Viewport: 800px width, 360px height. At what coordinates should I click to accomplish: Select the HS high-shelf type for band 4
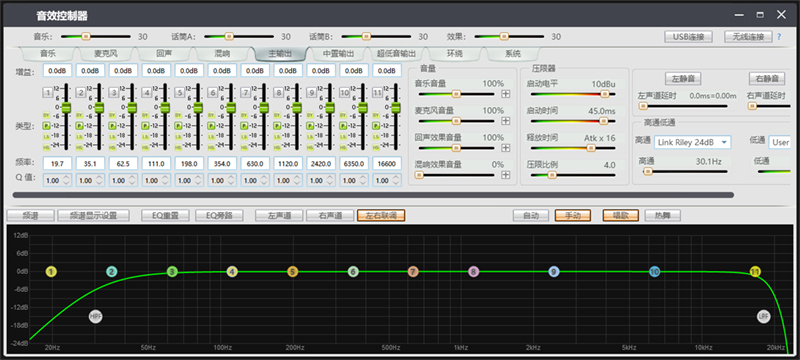pyautogui.click(x=146, y=147)
